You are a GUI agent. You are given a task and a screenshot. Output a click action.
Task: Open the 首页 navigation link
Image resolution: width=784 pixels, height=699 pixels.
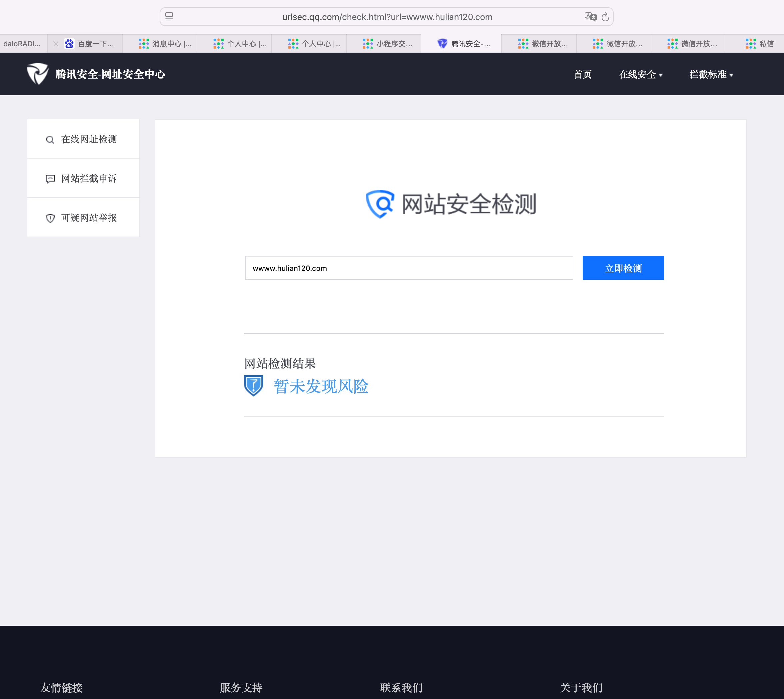(582, 75)
